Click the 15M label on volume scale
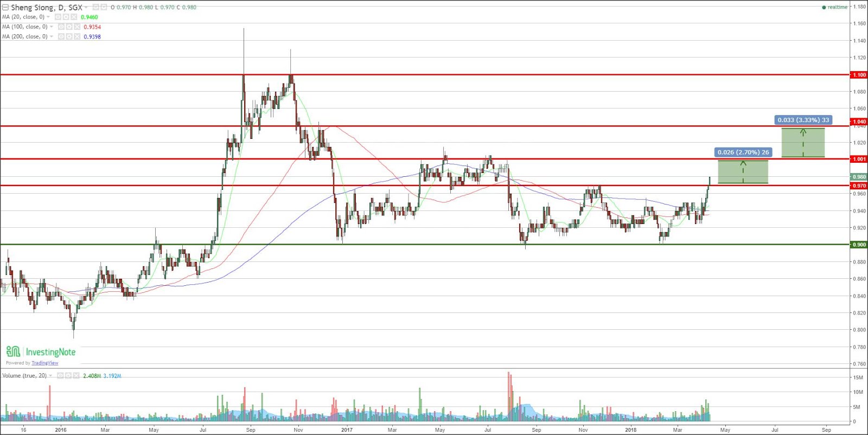The width and height of the screenshot is (868, 435). tap(858, 378)
